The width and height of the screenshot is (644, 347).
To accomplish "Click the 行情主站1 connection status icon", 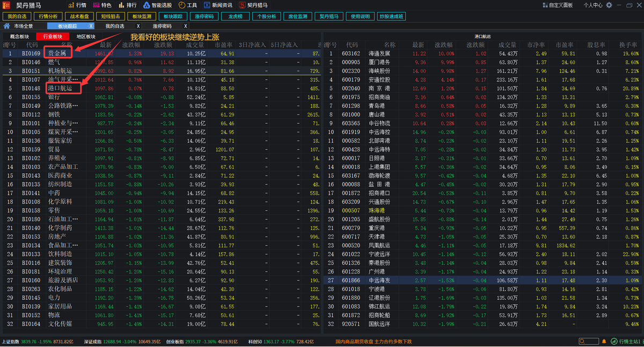I will tap(614, 342).
